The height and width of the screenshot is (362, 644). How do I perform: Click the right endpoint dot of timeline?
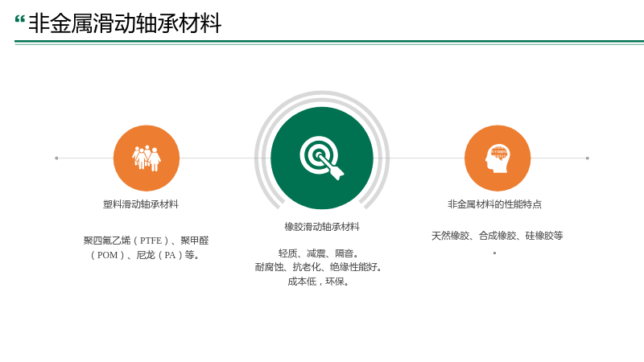pos(588,158)
